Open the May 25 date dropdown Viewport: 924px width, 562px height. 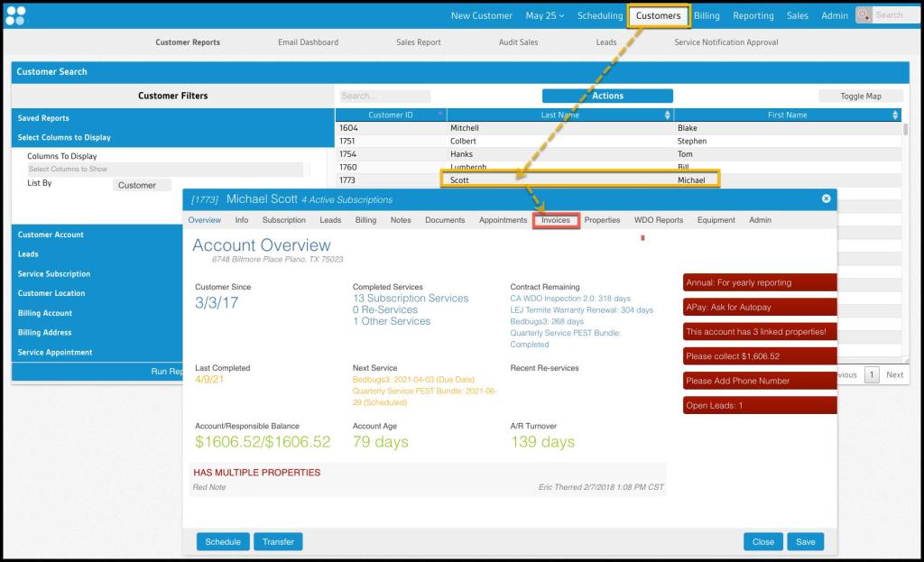point(545,15)
